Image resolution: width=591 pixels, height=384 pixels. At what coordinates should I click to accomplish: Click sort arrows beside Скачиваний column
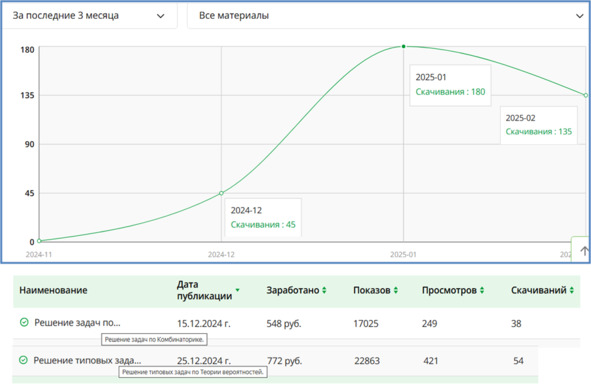coord(571,290)
